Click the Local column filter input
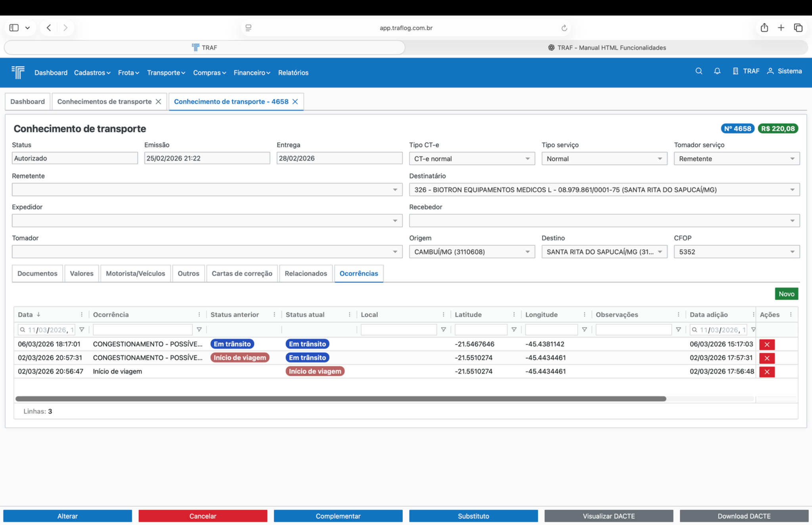This screenshot has height=525, width=812. [398, 329]
